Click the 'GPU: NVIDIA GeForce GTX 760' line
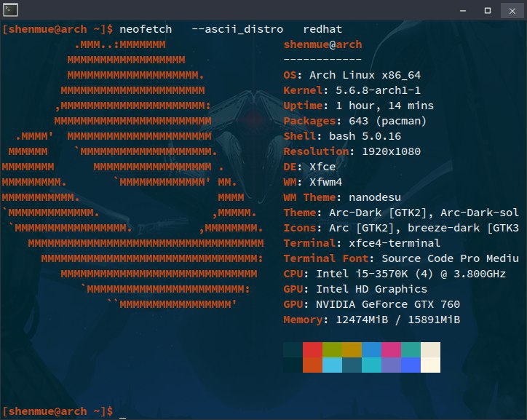The height and width of the screenshot is (420, 527). (372, 304)
